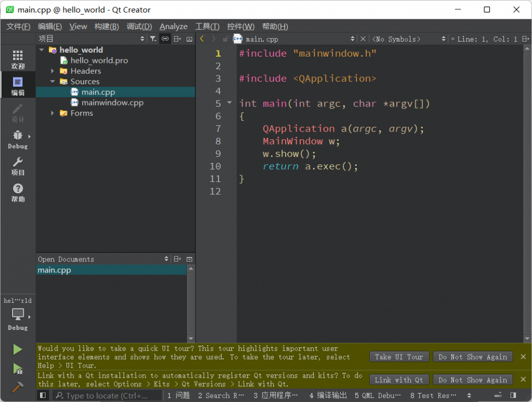Open Projects mode (项目) wrench icon
The image size is (532, 402).
tap(18, 166)
